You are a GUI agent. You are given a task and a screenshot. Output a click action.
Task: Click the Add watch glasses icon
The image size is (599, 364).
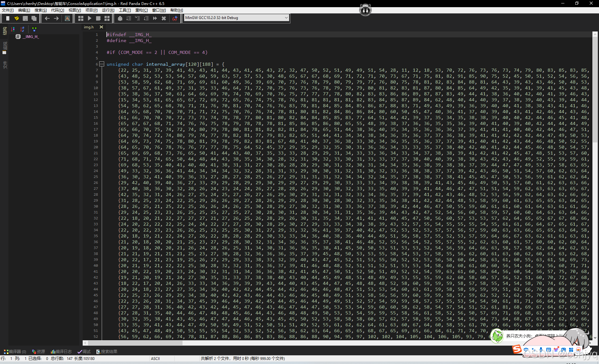pyautogui.click(x=175, y=18)
